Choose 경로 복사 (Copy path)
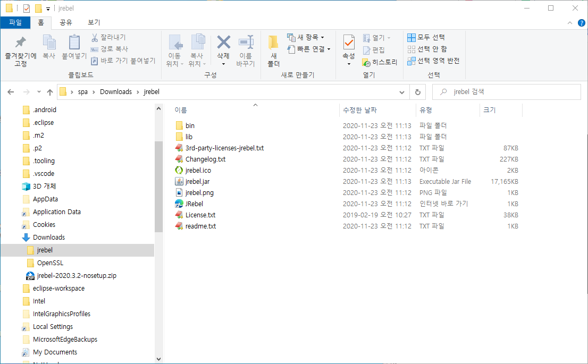Viewport: 588px width, 364px height. (x=110, y=49)
